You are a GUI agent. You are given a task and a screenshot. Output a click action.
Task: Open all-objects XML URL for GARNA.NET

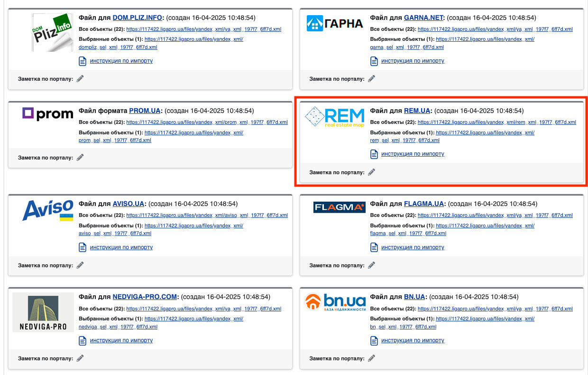[495, 29]
